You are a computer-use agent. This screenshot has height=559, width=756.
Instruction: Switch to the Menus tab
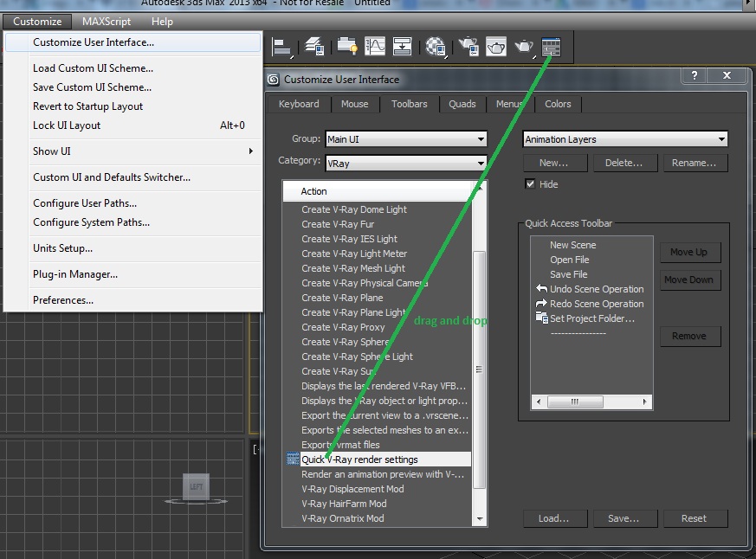[x=509, y=104]
